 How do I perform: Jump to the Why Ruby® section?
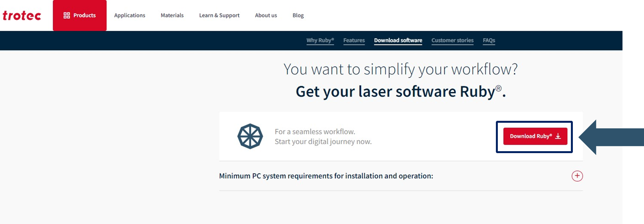[320, 41]
